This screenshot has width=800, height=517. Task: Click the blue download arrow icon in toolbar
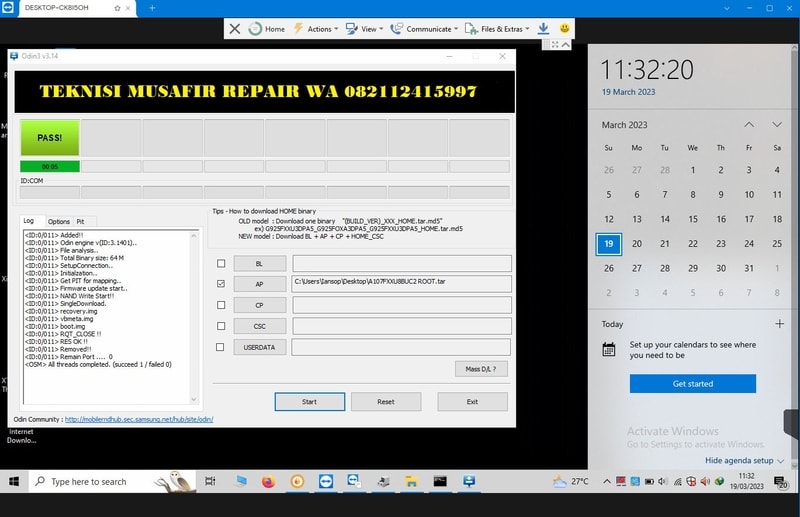pyautogui.click(x=543, y=29)
